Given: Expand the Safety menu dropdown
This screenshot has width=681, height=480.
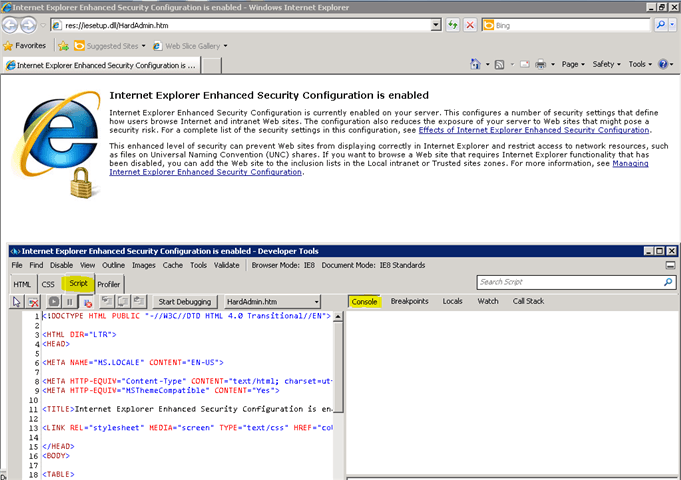Looking at the screenshot, I should (x=606, y=64).
